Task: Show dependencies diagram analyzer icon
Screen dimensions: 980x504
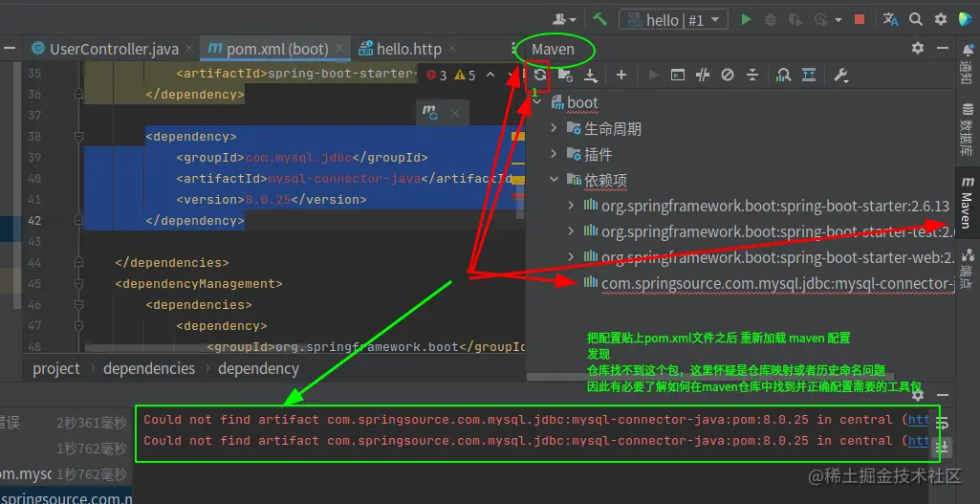Action: tap(783, 75)
